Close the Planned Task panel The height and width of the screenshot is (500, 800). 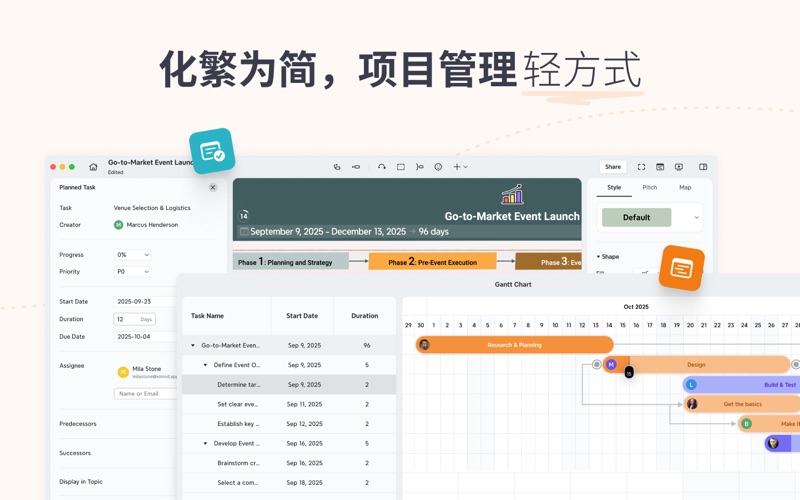(x=213, y=187)
